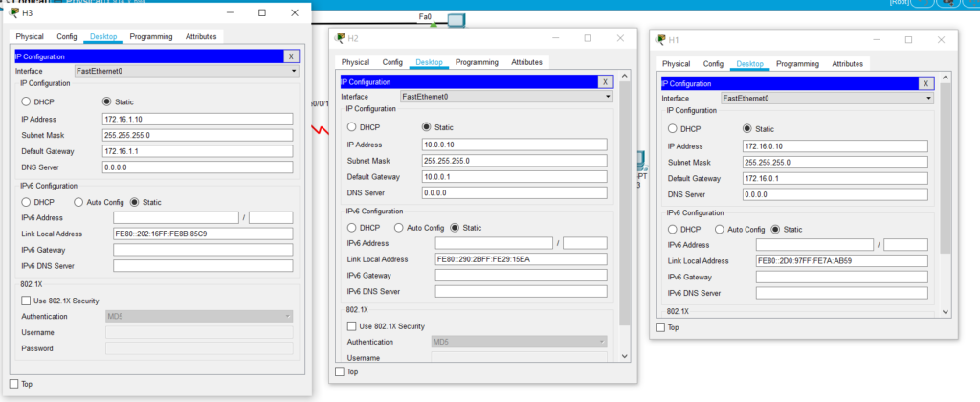Close the IP Configuration panel in H3
980x402 pixels.
(x=292, y=56)
